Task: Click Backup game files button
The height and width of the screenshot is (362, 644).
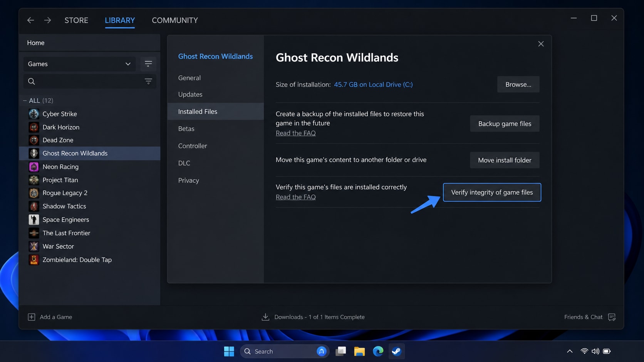Action: coord(505,123)
